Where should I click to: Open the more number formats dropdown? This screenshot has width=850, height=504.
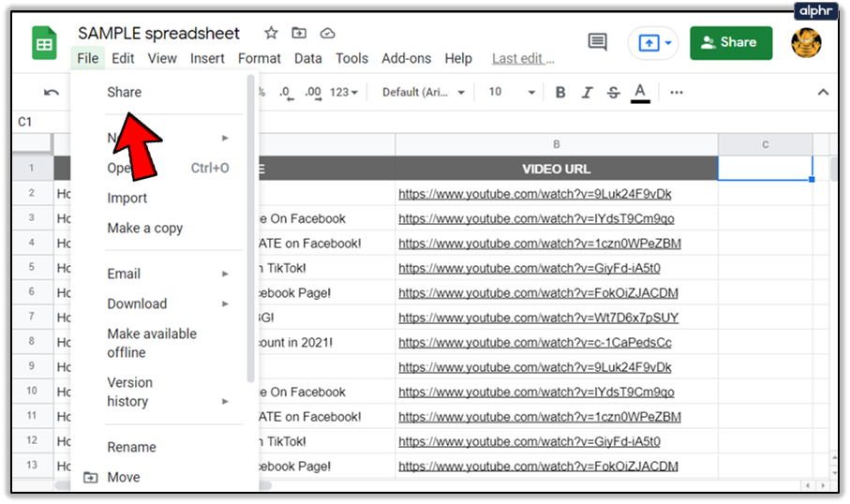344,92
